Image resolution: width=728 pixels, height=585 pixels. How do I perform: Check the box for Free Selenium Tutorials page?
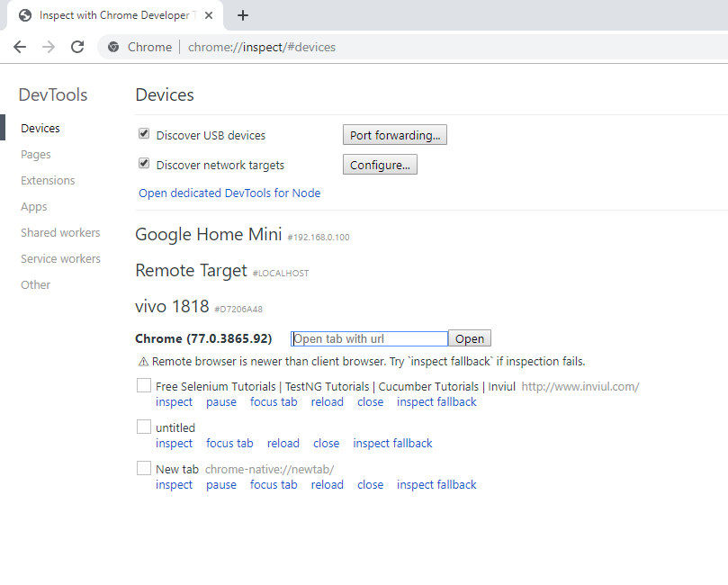click(x=144, y=385)
